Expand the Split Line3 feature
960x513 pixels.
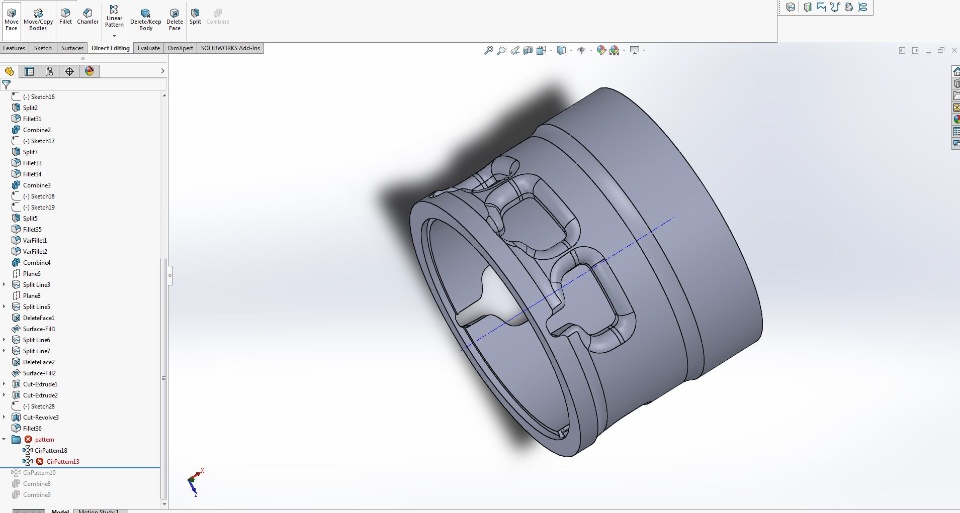(4, 285)
